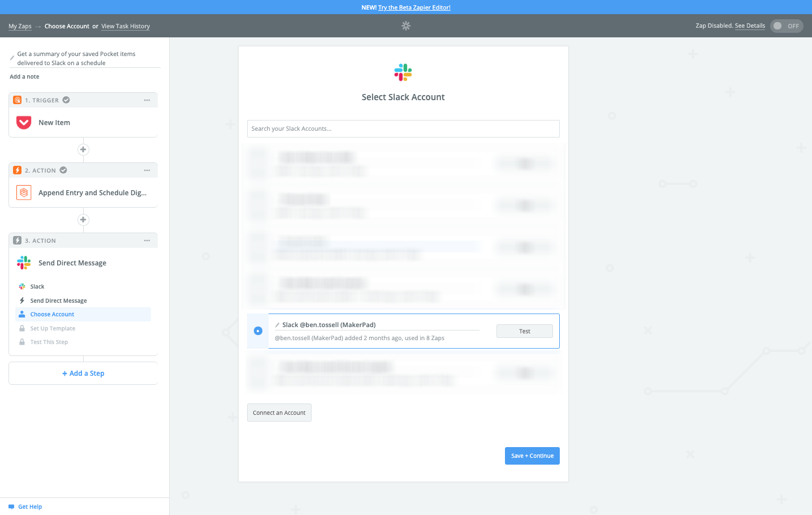Viewport: 812px width, 515px height.
Task: Collapse the Send Direct Message step
Action: pyautogui.click(x=83, y=263)
